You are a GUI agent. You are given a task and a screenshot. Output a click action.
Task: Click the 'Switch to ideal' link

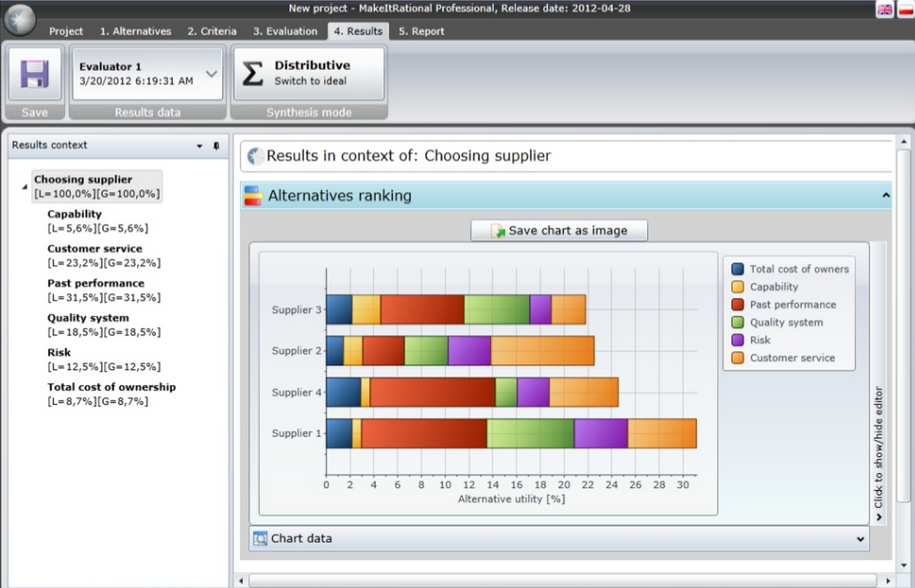[x=310, y=81]
